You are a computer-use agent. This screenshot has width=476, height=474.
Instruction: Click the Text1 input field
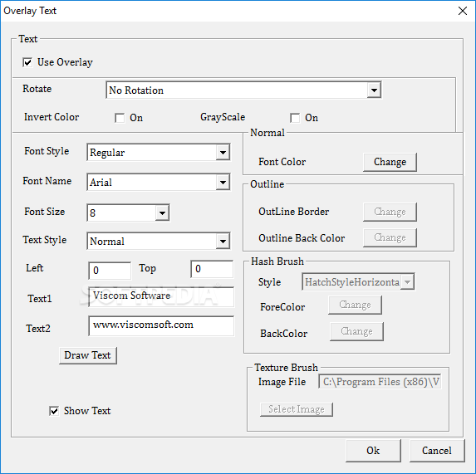[x=161, y=297]
